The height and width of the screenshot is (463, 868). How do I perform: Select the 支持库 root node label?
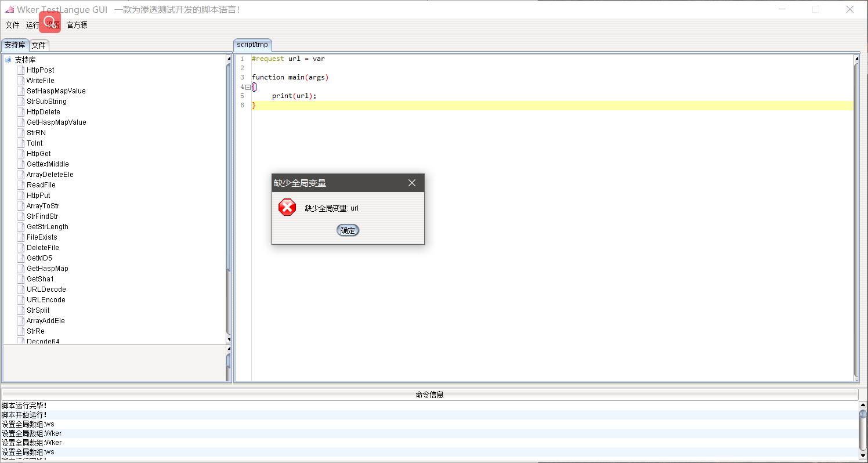[26, 60]
